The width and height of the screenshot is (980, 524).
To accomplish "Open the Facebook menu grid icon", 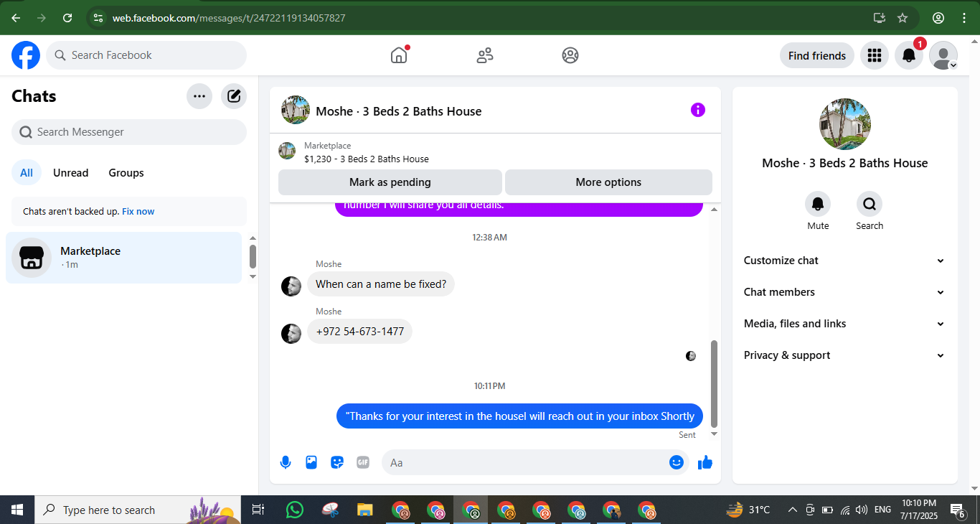I will 874,55.
